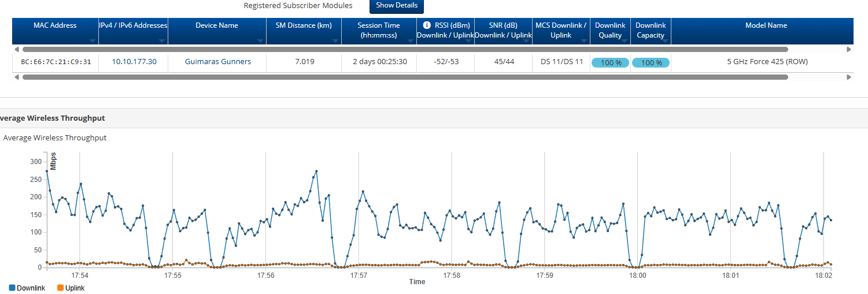
Task: Open the Downlink Capacity column filter arrow
Action: coord(665,41)
